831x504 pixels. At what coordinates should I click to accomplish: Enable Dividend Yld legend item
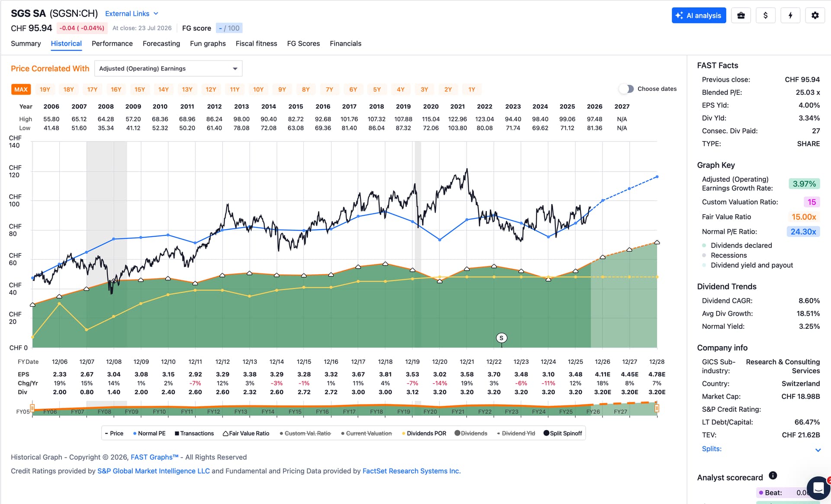click(516, 433)
